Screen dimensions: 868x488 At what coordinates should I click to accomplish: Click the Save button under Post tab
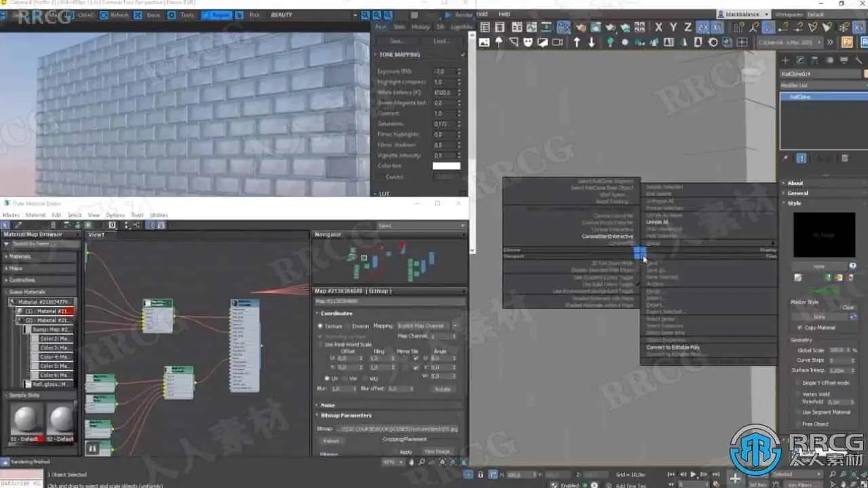click(x=397, y=41)
